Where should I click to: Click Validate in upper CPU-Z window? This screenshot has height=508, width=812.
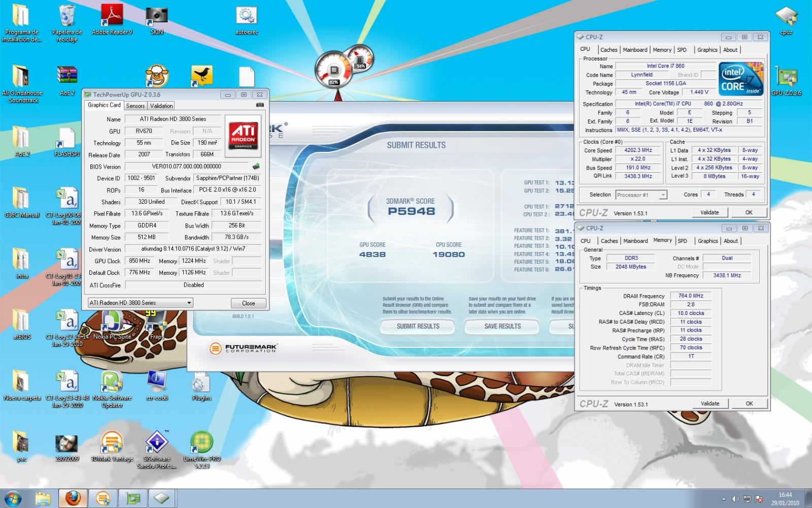(x=709, y=212)
